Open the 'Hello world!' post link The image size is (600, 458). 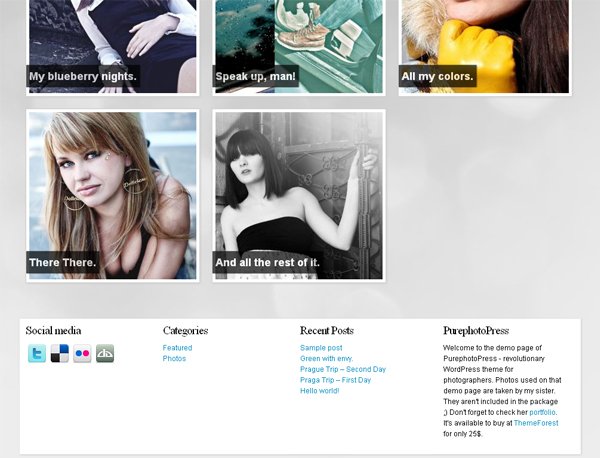[320, 391]
